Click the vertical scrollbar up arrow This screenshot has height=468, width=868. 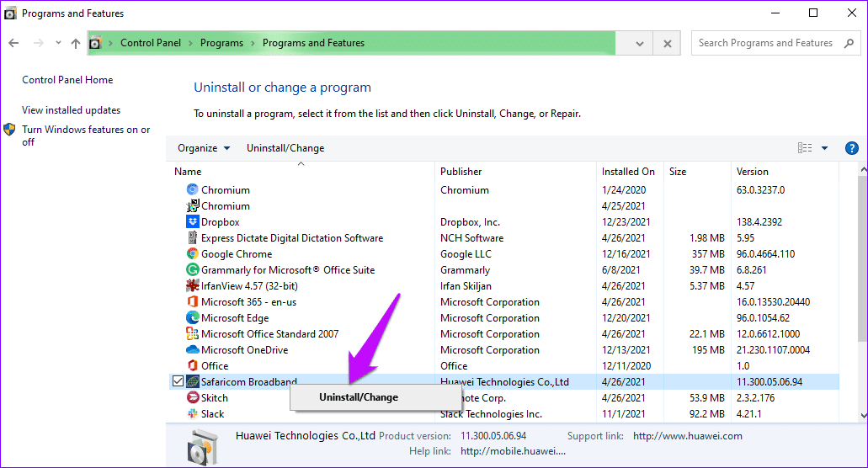(864, 168)
